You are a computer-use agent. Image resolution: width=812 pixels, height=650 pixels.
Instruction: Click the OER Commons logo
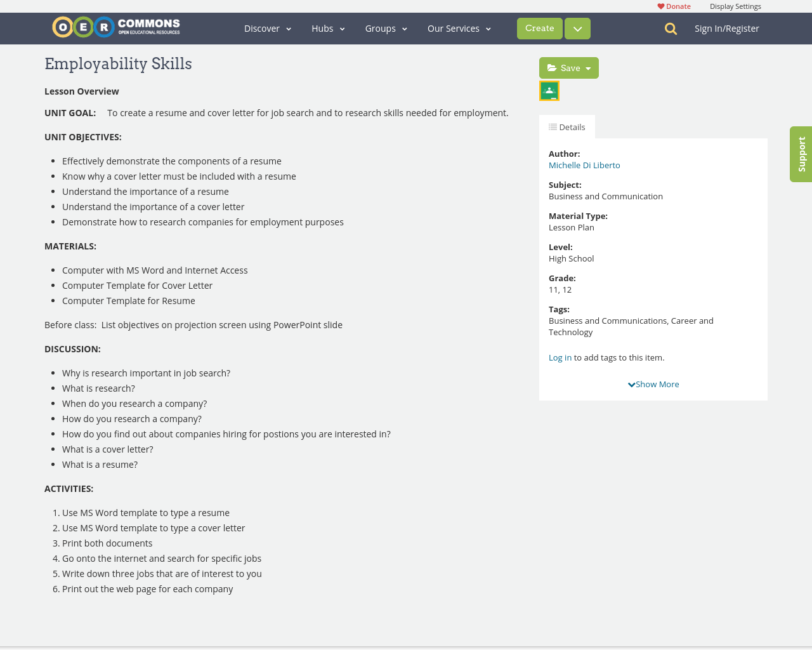(x=115, y=26)
